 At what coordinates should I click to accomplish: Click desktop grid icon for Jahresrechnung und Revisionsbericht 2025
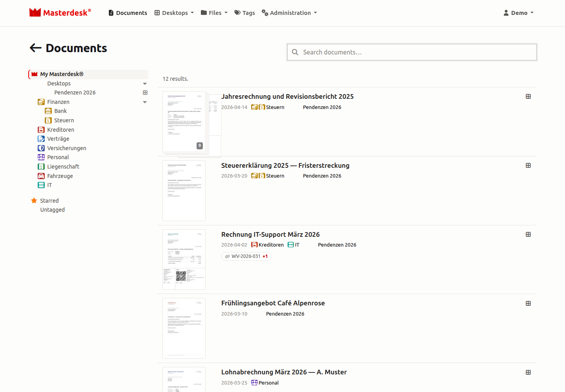(x=529, y=96)
